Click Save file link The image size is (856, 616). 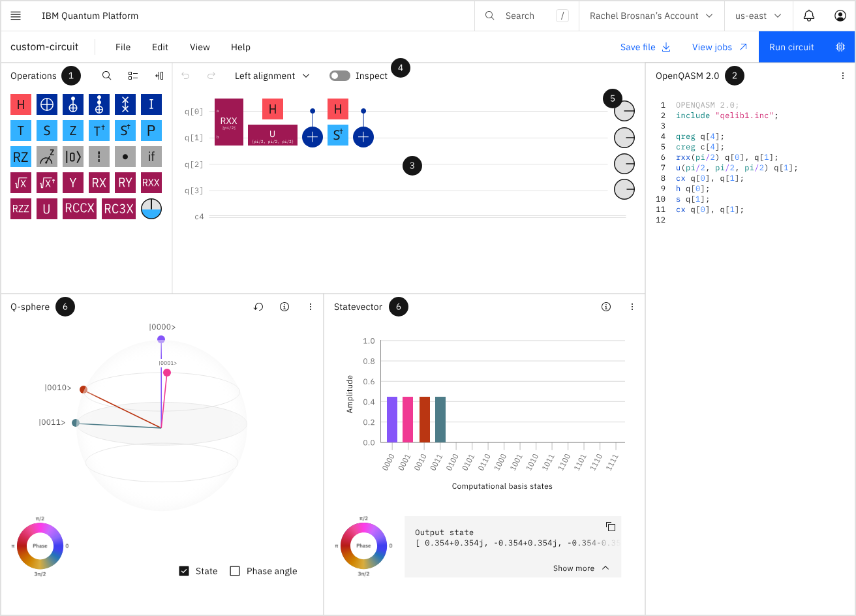pyautogui.click(x=645, y=47)
